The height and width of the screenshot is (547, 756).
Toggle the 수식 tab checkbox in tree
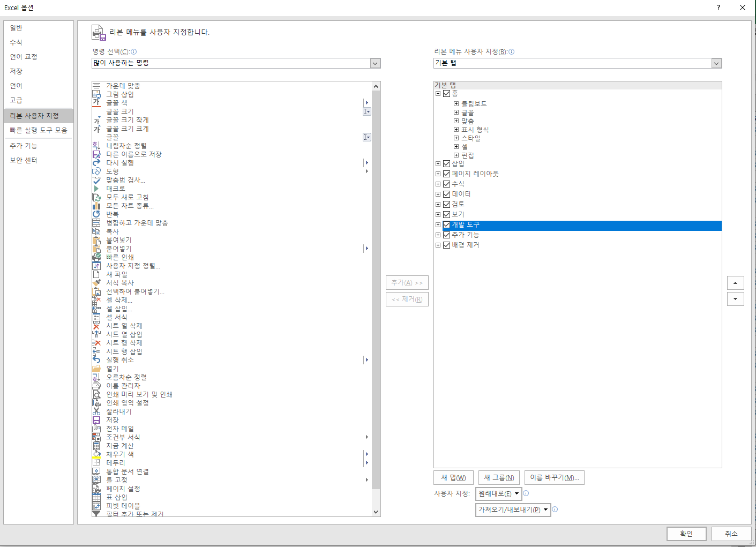(446, 184)
